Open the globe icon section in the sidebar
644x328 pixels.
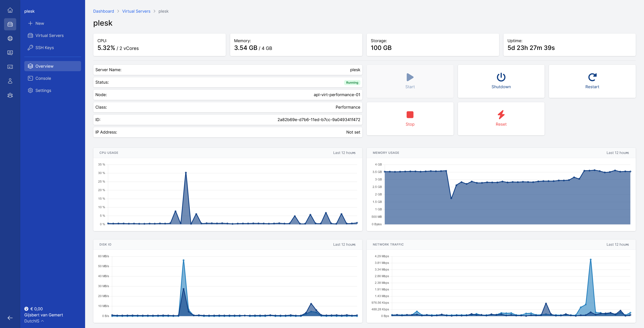pyautogui.click(x=10, y=38)
